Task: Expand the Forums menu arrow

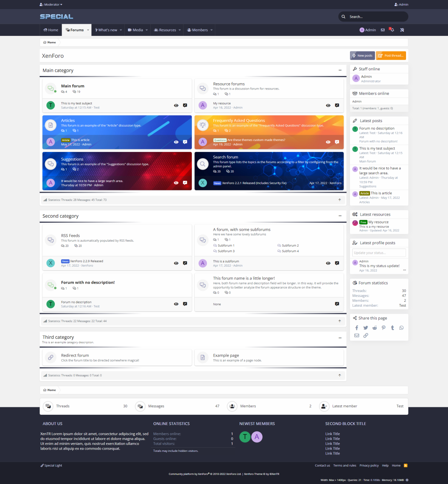Action: click(88, 30)
